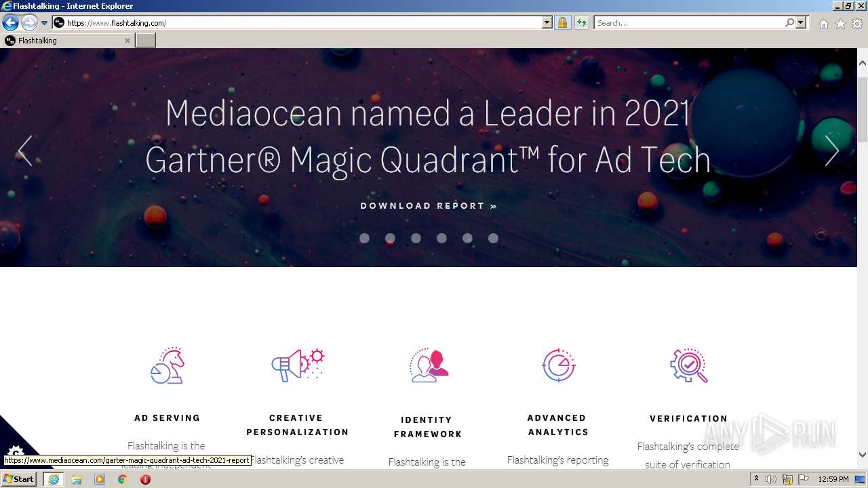The image size is (868, 488).
Task: Click the 12:59 PM clock
Action: [833, 479]
